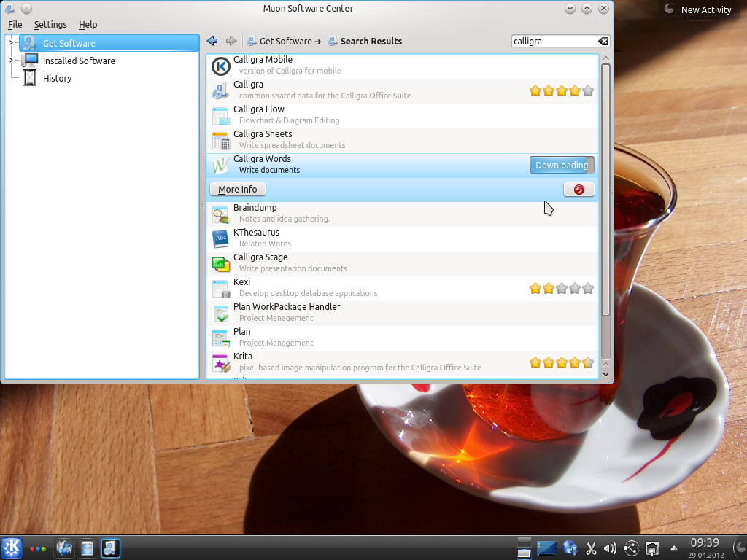Clear the calligra search text

603,42
